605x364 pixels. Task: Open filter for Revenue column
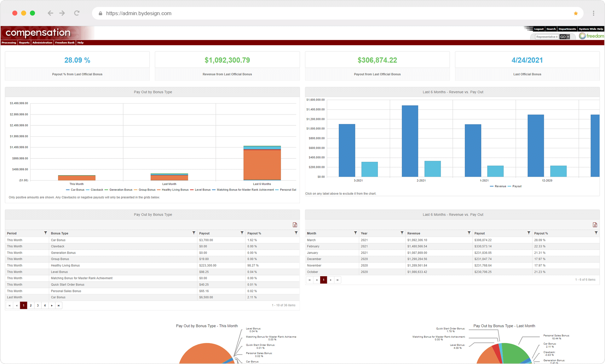469,233
